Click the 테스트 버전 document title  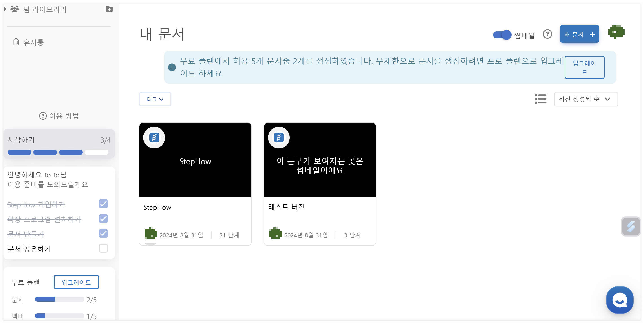[x=286, y=207]
